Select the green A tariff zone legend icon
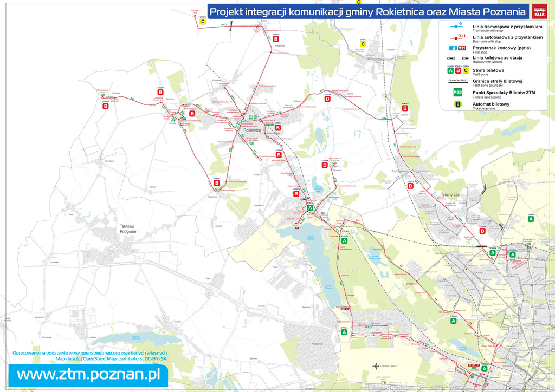Screen dimensions: 555x392 click(x=450, y=70)
